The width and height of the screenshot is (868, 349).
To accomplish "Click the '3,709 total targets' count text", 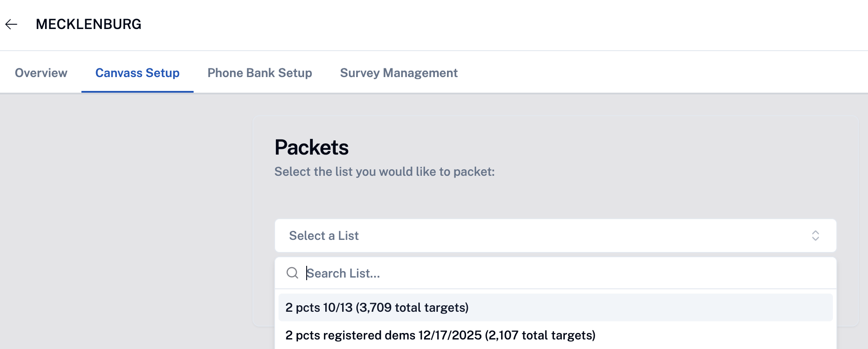I will click(x=412, y=307).
